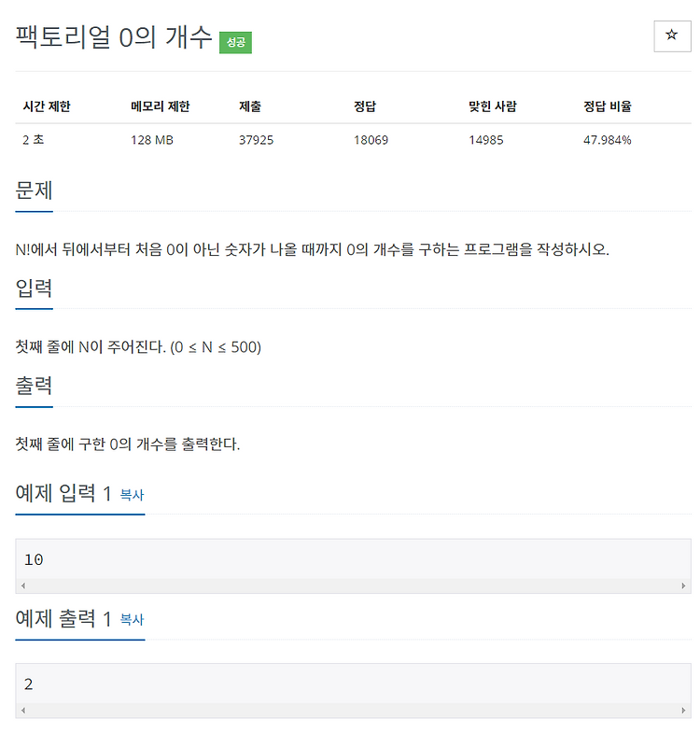Image resolution: width=700 pixels, height=733 pixels.
Task: Click left scroll arrow of sample input box
Action: pyautogui.click(x=23, y=585)
